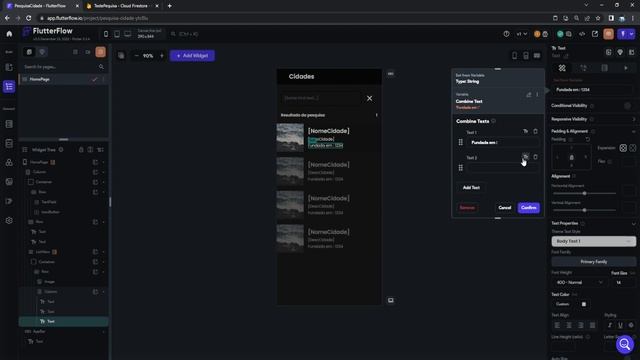Select the desktop device preview icon
The image size is (640, 360).
point(128,34)
